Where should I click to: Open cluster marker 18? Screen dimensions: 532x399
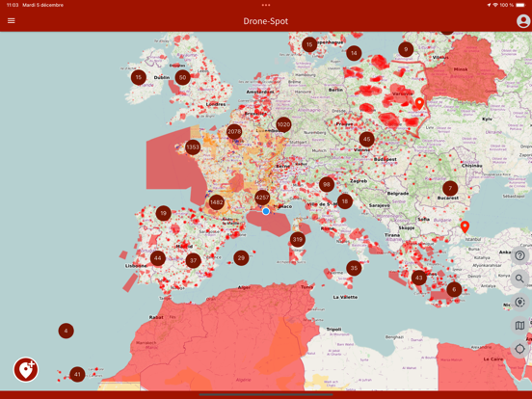click(345, 201)
